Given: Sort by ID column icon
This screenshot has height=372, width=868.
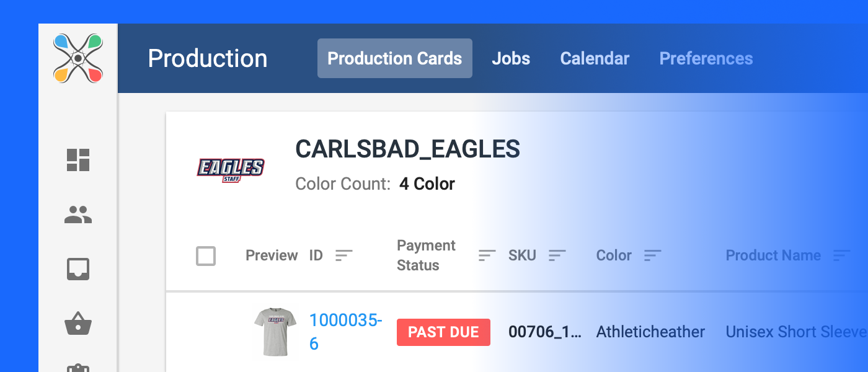Looking at the screenshot, I should point(344,255).
